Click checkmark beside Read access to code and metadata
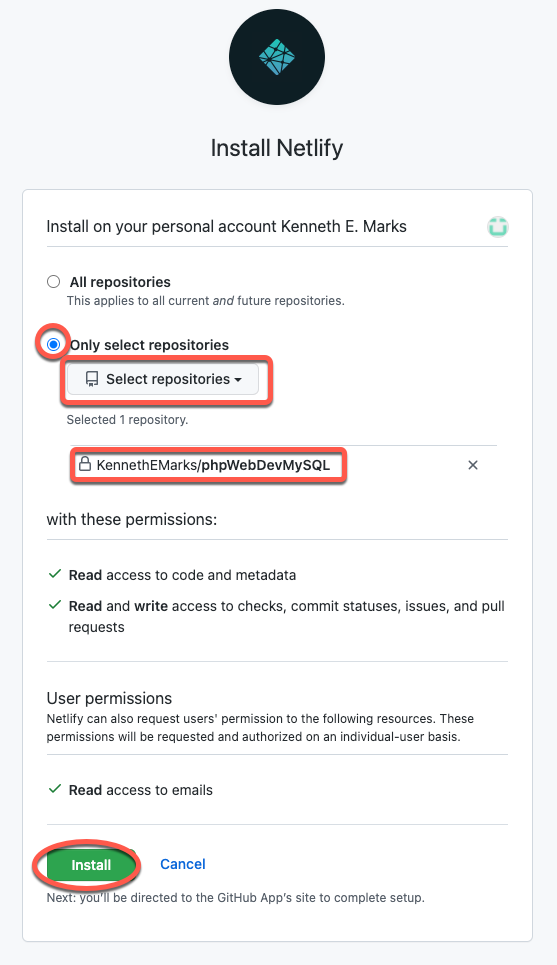The width and height of the screenshot is (557, 965). (x=55, y=574)
